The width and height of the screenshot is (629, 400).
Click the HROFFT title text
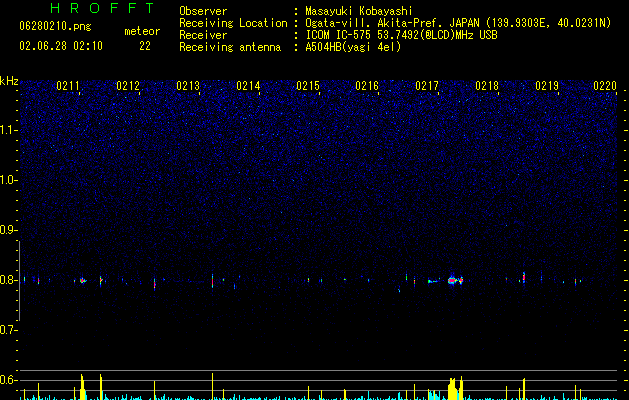pyautogui.click(x=102, y=8)
